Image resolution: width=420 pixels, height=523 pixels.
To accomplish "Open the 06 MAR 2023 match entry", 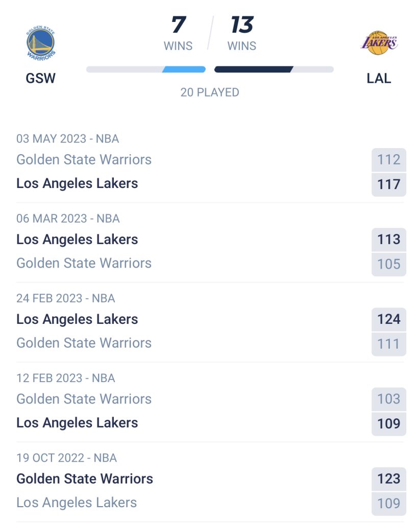I will (x=210, y=244).
